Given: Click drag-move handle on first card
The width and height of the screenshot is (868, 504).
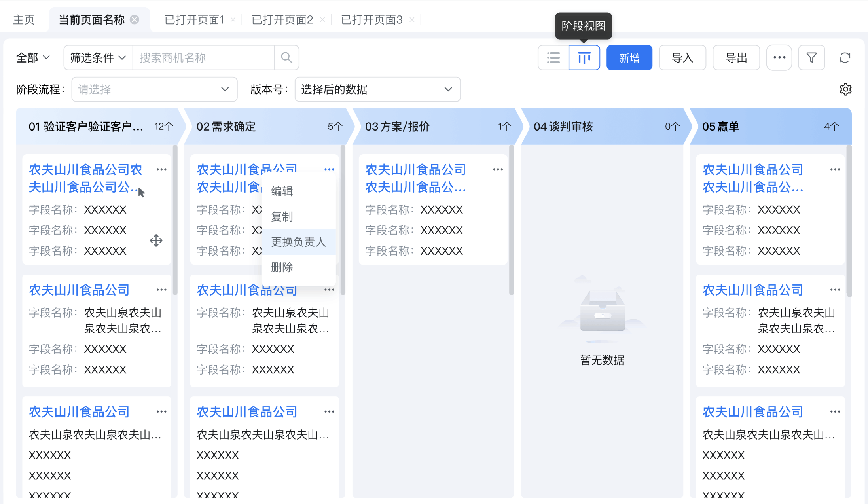Looking at the screenshot, I should coord(156,241).
